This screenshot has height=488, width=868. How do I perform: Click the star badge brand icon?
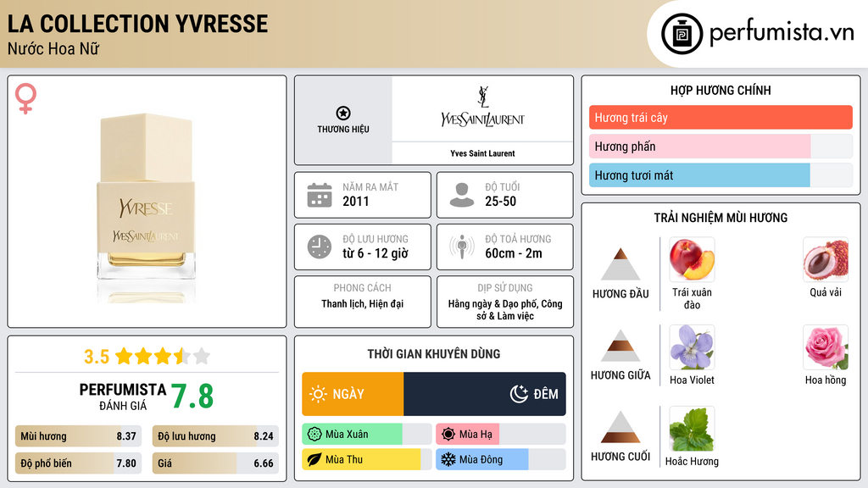click(342, 114)
